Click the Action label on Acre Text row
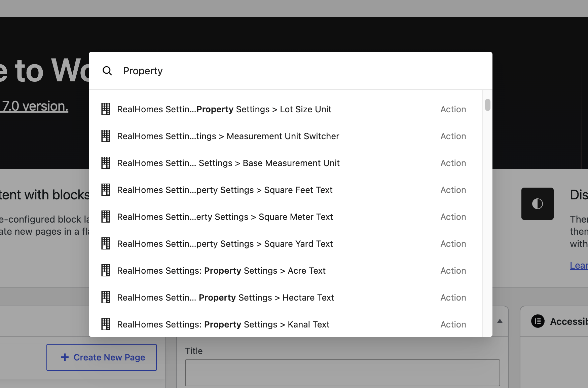The image size is (588, 388). click(453, 271)
